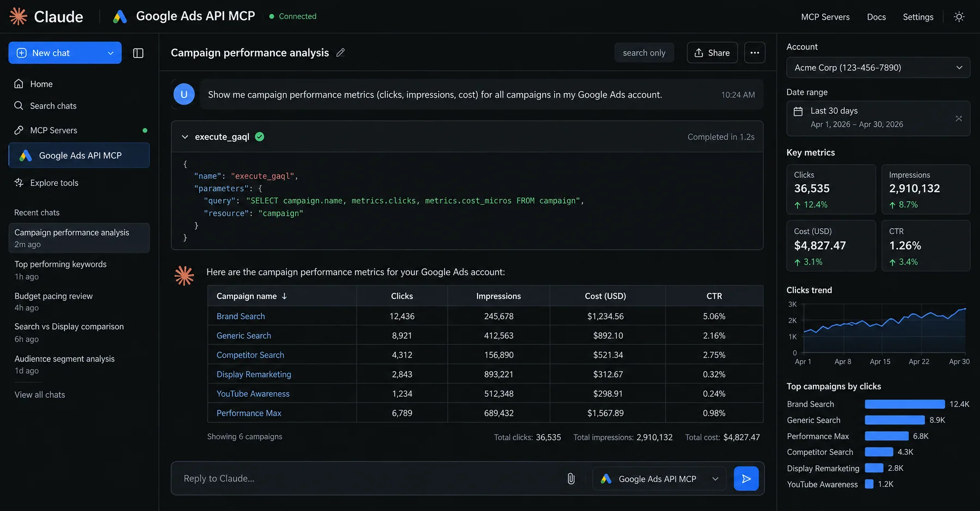
Task: Open MCP Servers in top navigation
Action: 825,17
